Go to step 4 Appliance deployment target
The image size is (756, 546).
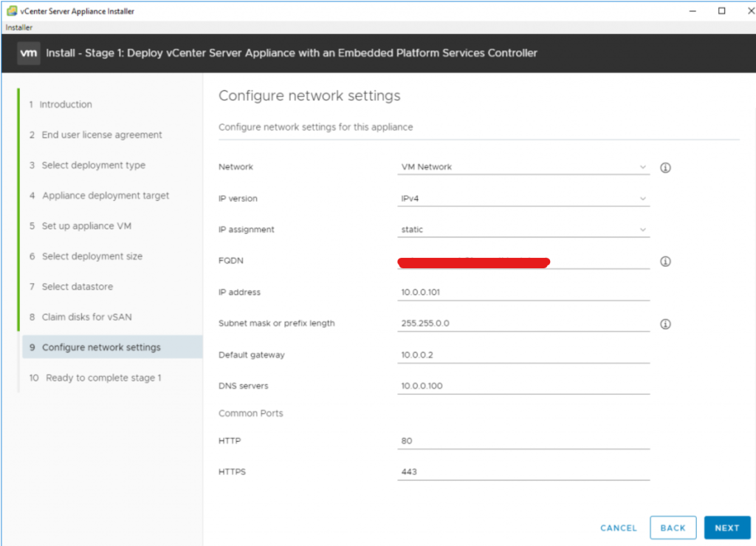[x=99, y=195]
